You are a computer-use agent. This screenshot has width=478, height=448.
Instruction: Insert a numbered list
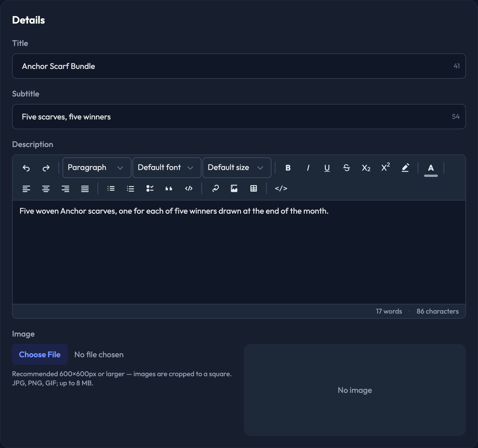coord(131,188)
